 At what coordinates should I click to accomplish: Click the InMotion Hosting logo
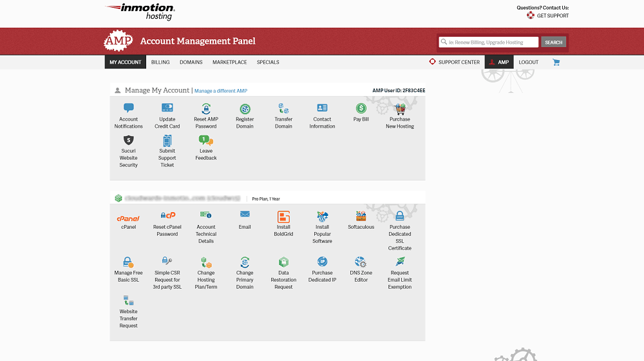140,12
